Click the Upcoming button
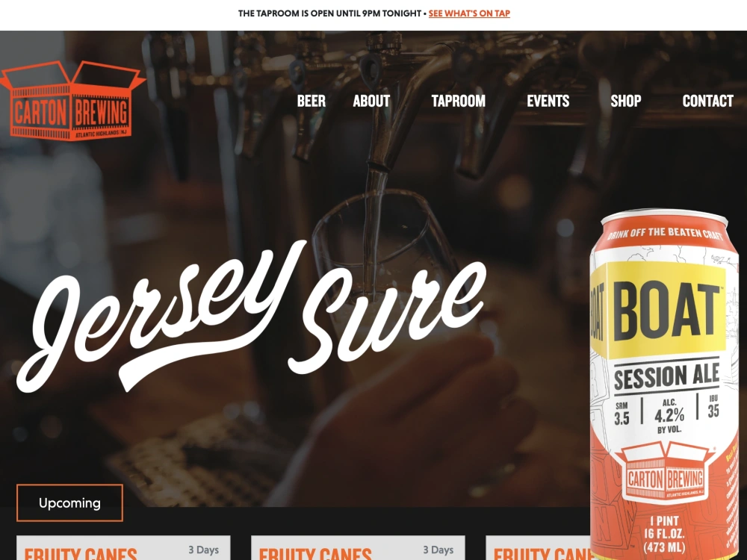The height and width of the screenshot is (560, 747). [x=69, y=503]
